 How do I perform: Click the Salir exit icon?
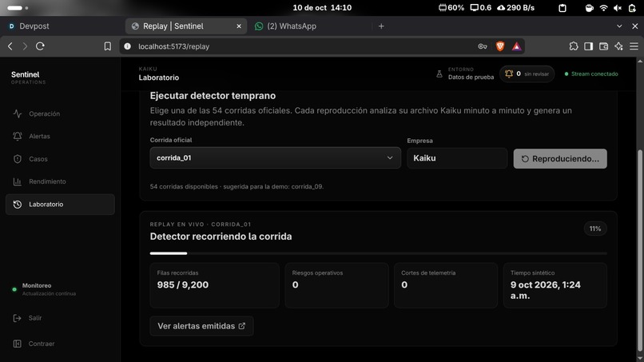(x=18, y=318)
